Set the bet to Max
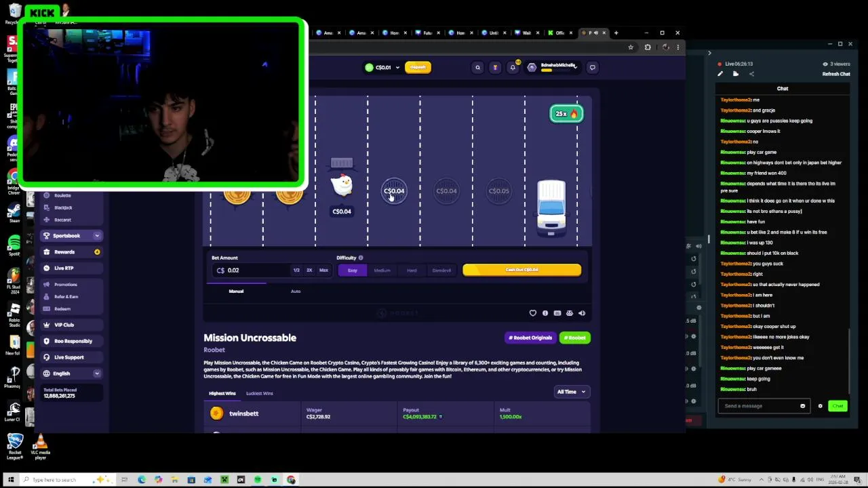 [x=323, y=270]
